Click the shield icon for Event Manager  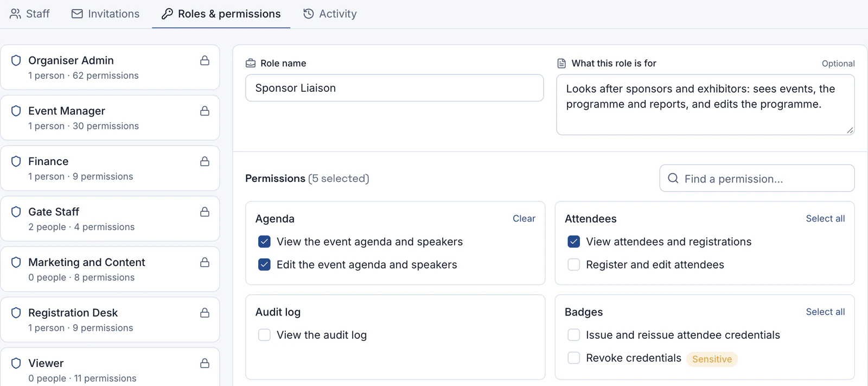[x=16, y=111]
